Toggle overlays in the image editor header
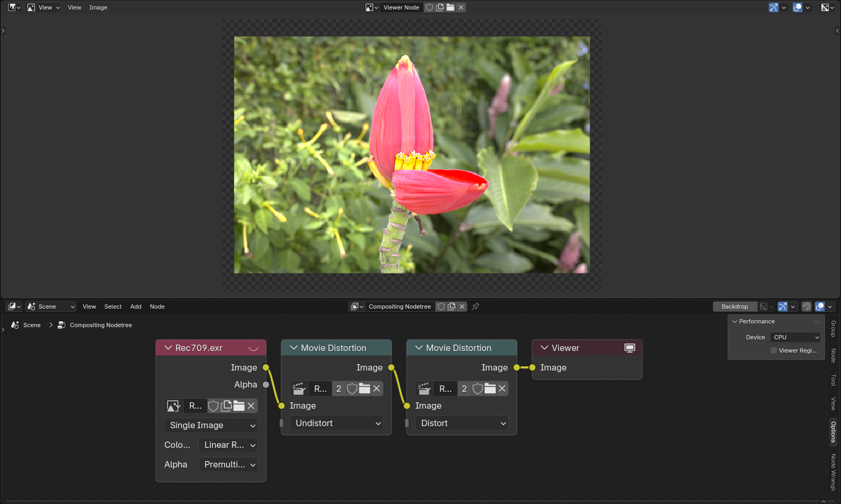841x504 pixels. (x=798, y=7)
